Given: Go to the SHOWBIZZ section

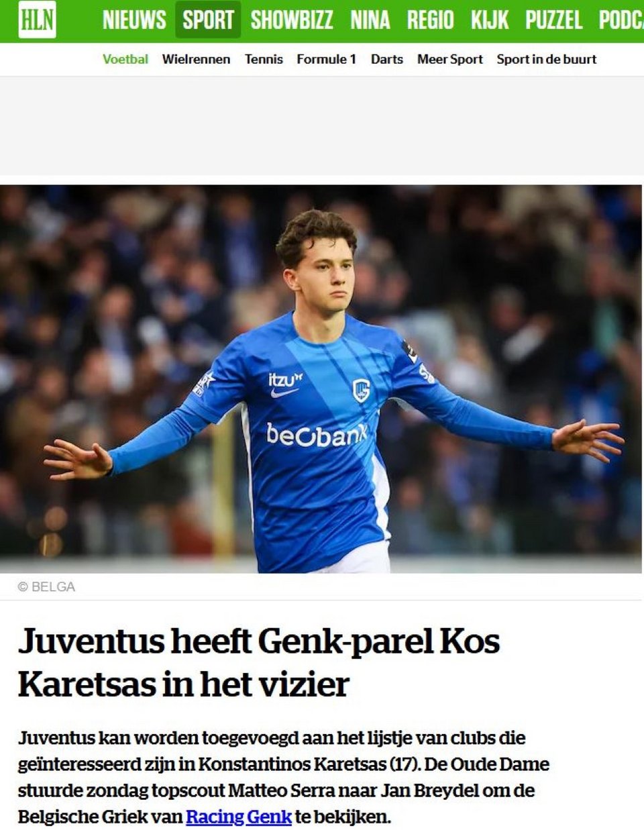Looking at the screenshot, I should coord(292,20).
